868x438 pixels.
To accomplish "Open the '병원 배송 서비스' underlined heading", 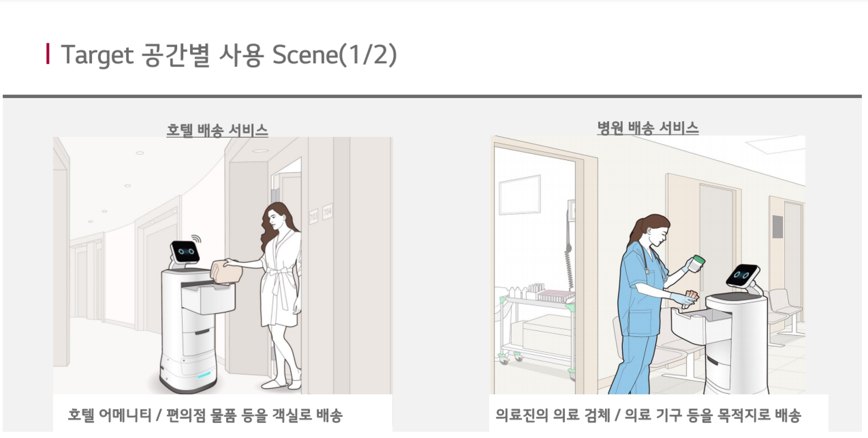I will [x=648, y=128].
